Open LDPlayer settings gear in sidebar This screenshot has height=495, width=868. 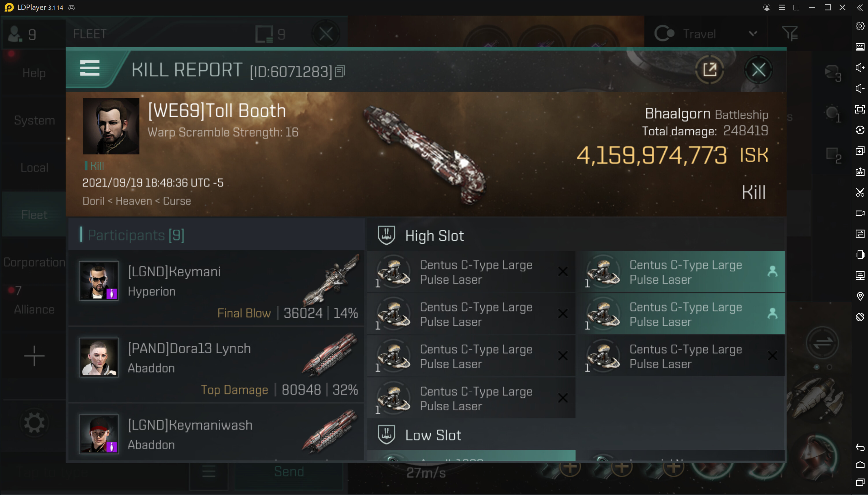[x=860, y=26]
